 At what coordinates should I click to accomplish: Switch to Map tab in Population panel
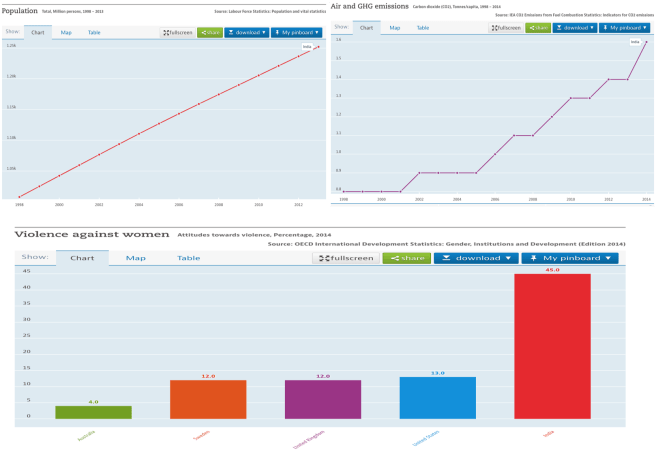(66, 32)
